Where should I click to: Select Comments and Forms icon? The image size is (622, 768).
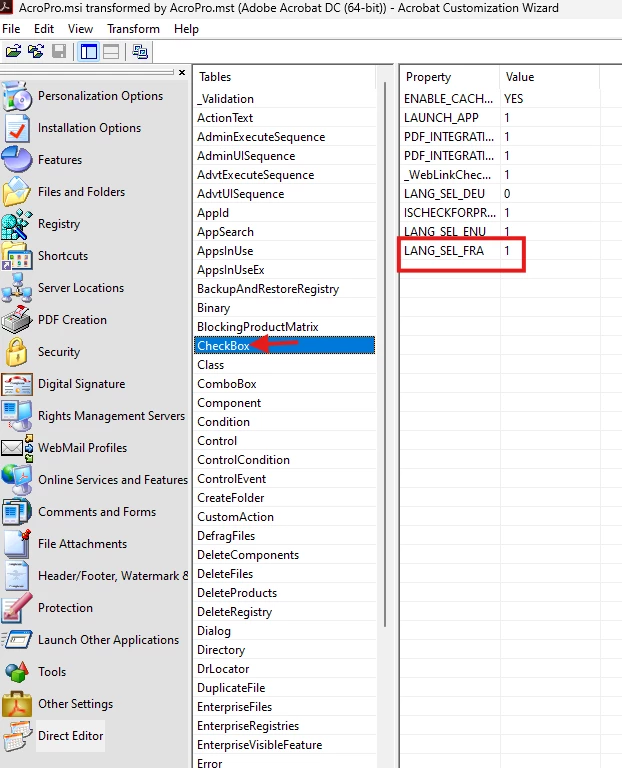tap(17, 512)
